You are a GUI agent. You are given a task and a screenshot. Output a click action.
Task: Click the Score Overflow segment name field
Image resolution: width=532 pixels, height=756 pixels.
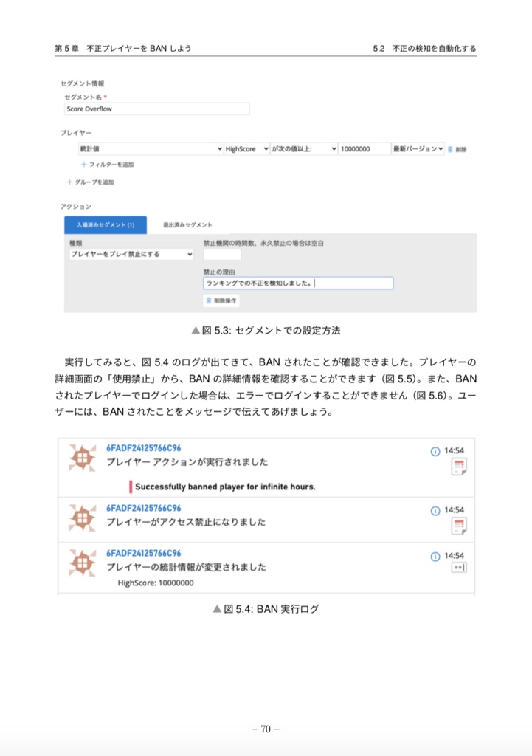pos(156,109)
